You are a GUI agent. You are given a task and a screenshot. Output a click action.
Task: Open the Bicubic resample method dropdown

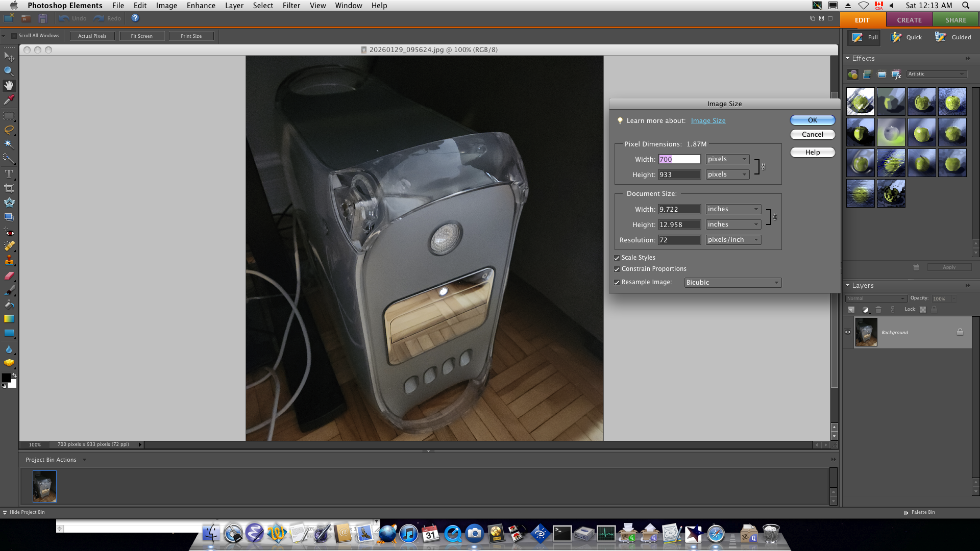732,283
